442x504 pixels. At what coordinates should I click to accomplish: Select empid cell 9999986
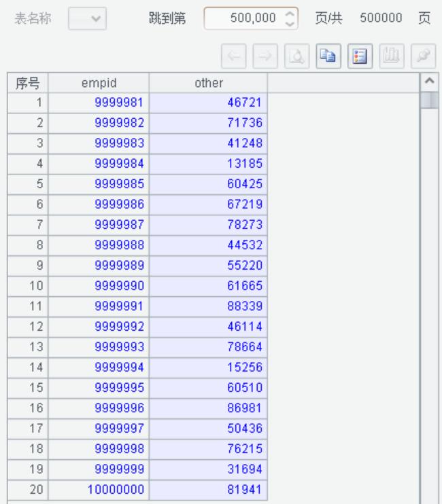(x=99, y=204)
